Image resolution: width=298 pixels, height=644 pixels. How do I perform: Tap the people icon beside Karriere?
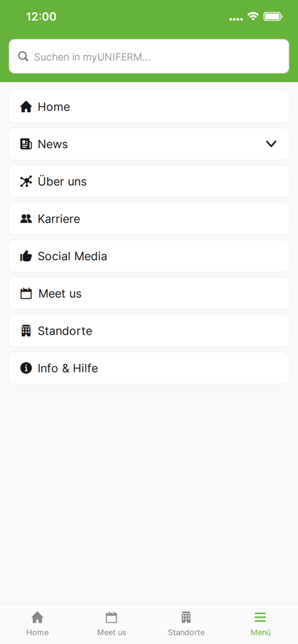26,219
